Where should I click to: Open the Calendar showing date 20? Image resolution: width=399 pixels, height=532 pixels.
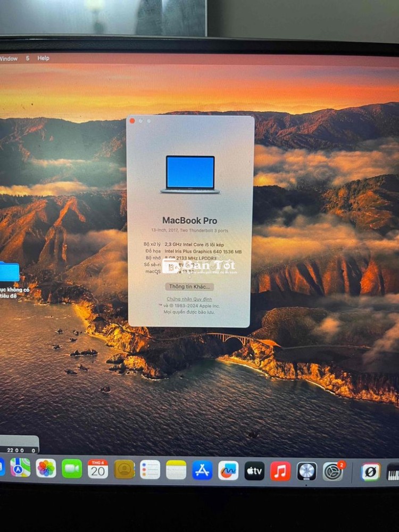pos(98,469)
